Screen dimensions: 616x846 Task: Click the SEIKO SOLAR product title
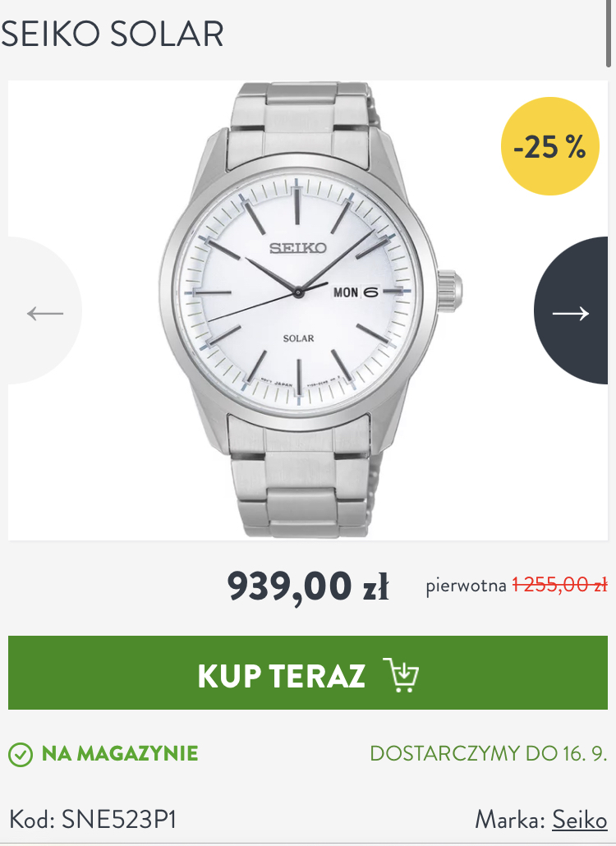point(113,34)
